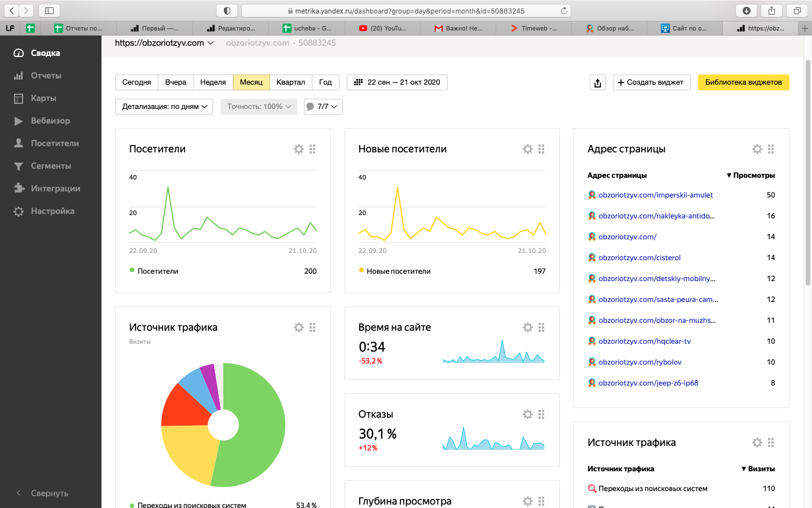The height and width of the screenshot is (508, 812).
Task: Open the Вебвизор play icon
Action: 19,121
